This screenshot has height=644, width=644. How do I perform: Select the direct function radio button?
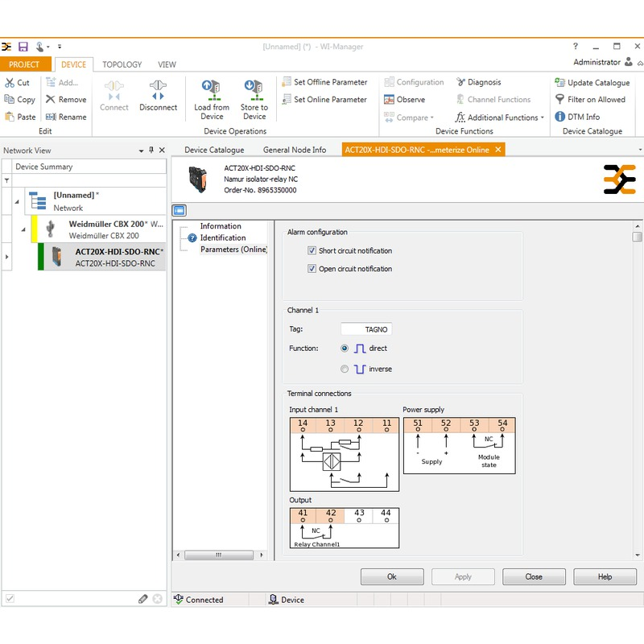[345, 349]
